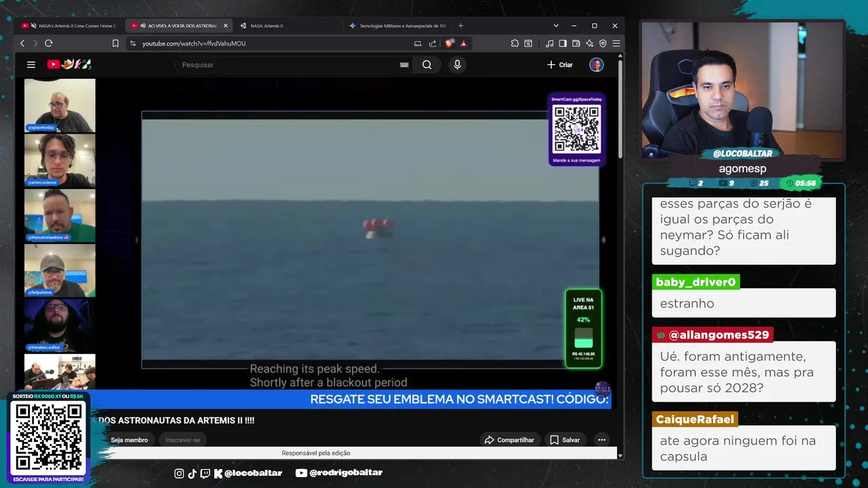Screen dimensions: 868x488
Task: Bookmark this page with bookmark icon
Action: click(115, 43)
